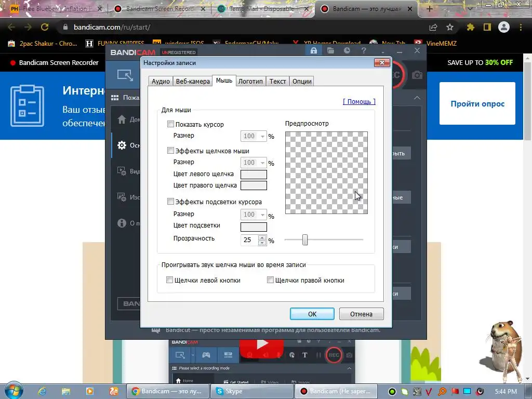Switch to the Логотип tab
The width and height of the screenshot is (532, 399).
pyautogui.click(x=250, y=82)
